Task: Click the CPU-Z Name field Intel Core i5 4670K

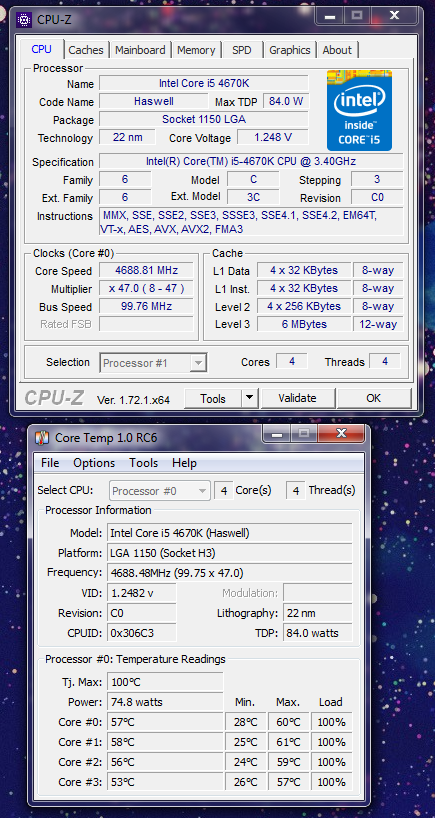Action: click(203, 83)
